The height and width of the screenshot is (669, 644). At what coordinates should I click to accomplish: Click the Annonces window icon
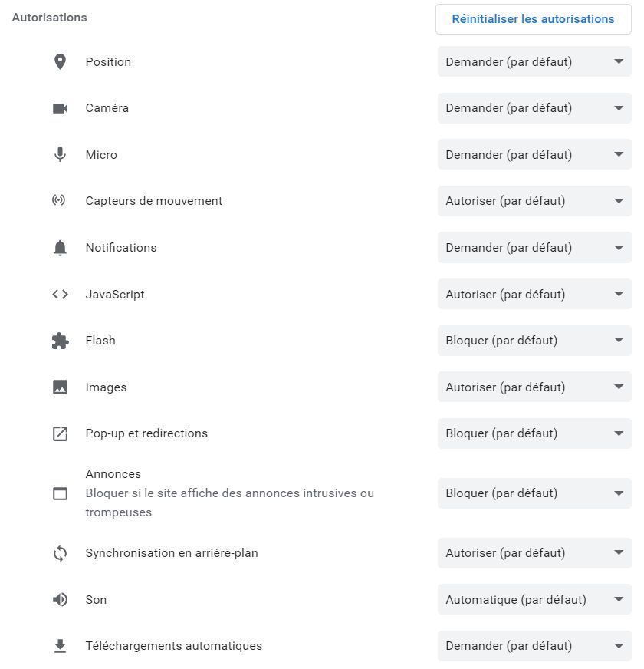[60, 493]
